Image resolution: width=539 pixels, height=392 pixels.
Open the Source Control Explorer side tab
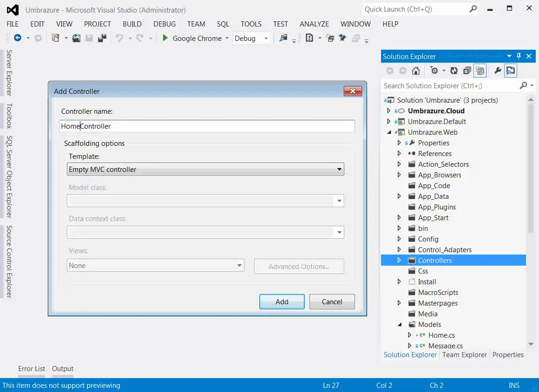pyautogui.click(x=9, y=261)
